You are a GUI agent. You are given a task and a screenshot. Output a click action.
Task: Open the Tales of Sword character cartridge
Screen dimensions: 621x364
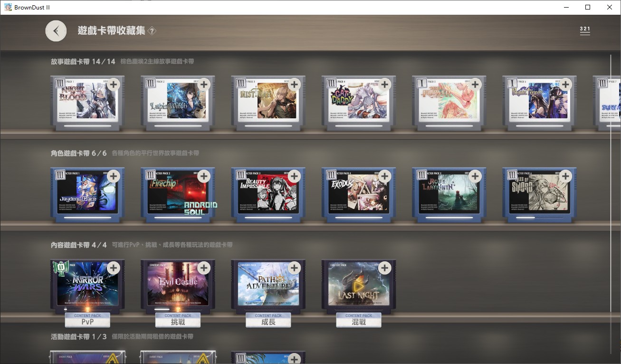coord(540,195)
